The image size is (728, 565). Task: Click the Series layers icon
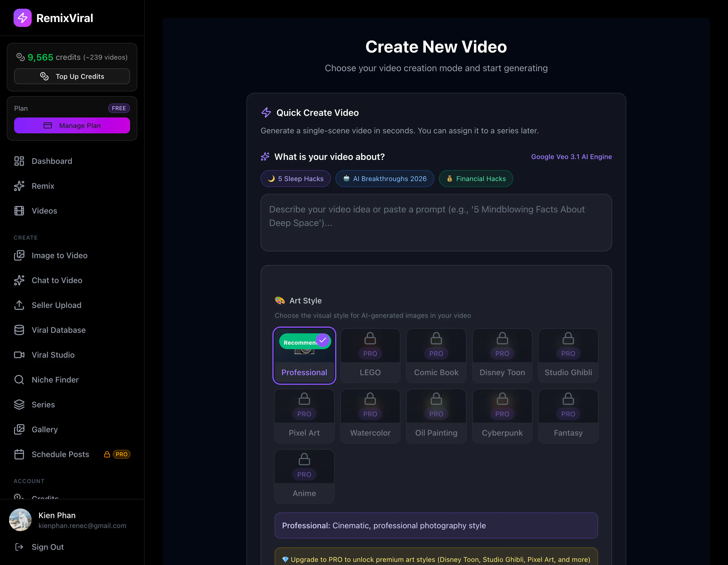[19, 405]
